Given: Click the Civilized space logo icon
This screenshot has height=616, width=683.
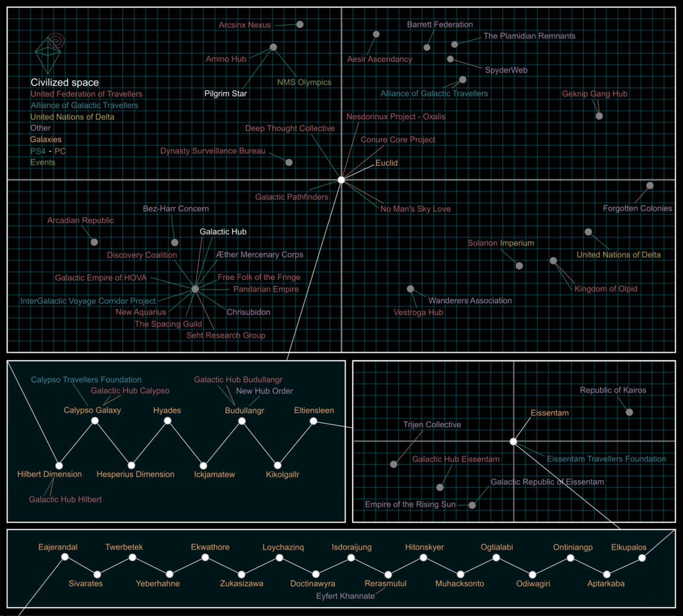Looking at the screenshot, I should pos(50,53).
